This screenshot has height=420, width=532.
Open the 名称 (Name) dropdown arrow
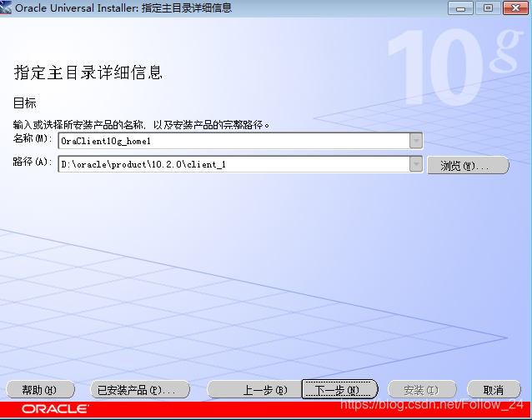(x=415, y=141)
